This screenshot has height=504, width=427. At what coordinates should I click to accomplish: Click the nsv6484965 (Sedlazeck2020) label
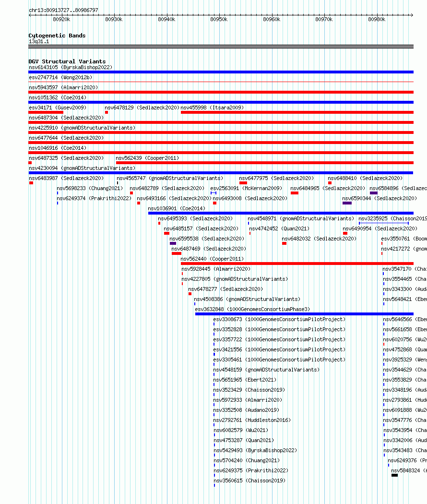pyautogui.click(x=328, y=188)
